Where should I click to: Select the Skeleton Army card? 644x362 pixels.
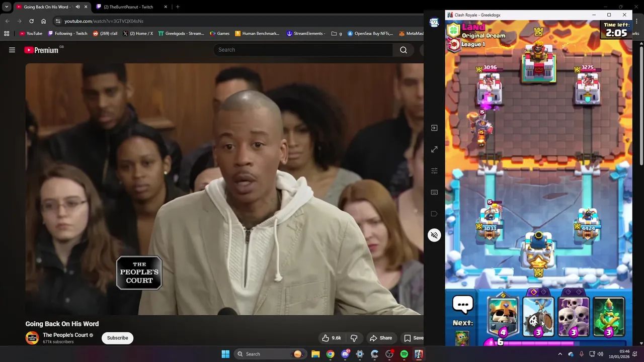tap(574, 316)
